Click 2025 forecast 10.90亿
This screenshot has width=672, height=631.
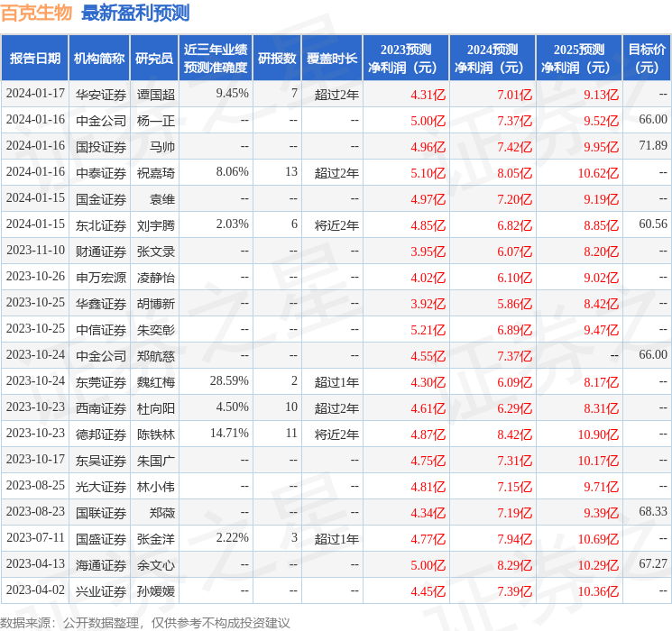click(598, 434)
